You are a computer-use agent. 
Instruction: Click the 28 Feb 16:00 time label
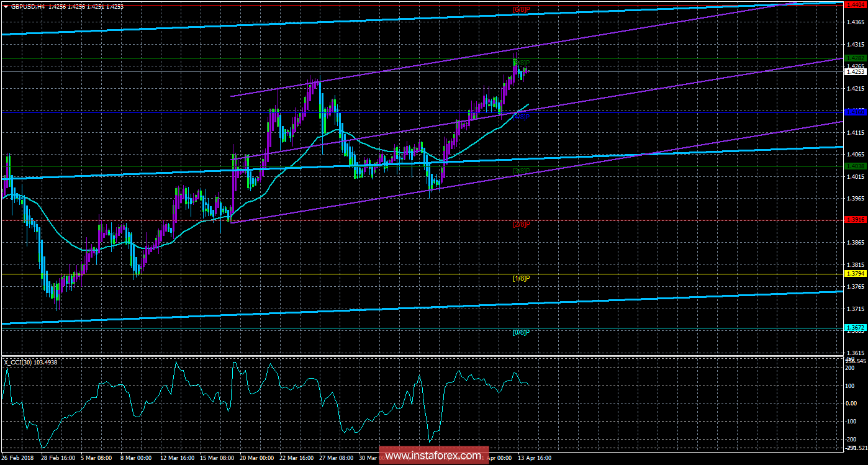(58, 459)
